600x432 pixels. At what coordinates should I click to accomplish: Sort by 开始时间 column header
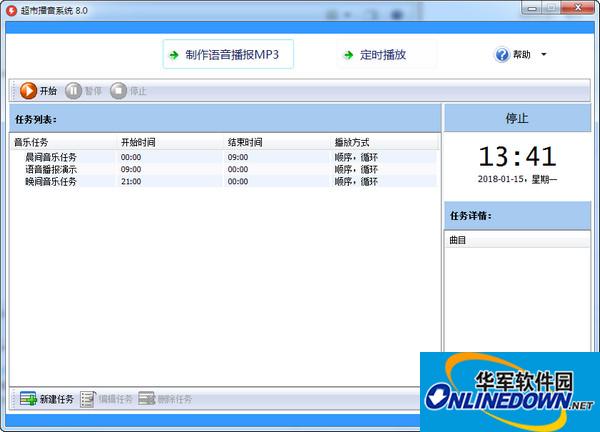[x=171, y=142]
